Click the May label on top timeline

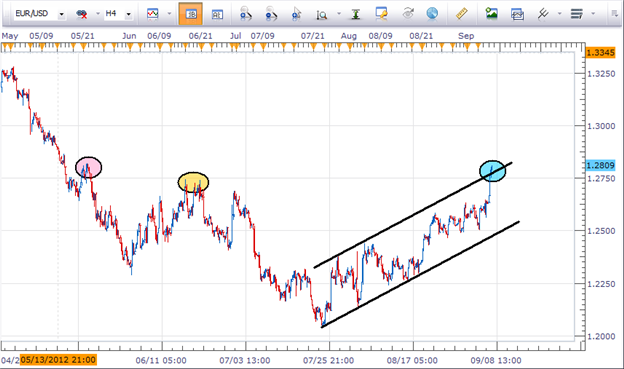(10, 36)
